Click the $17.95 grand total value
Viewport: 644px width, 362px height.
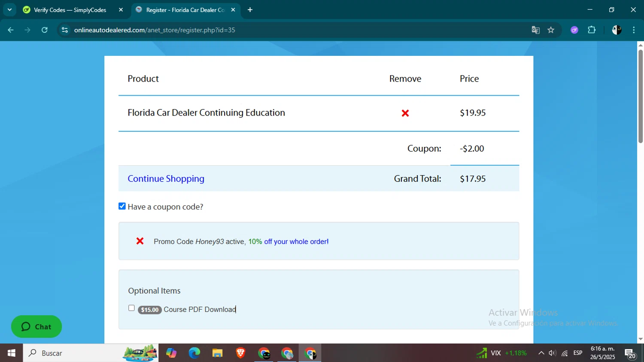point(473,179)
